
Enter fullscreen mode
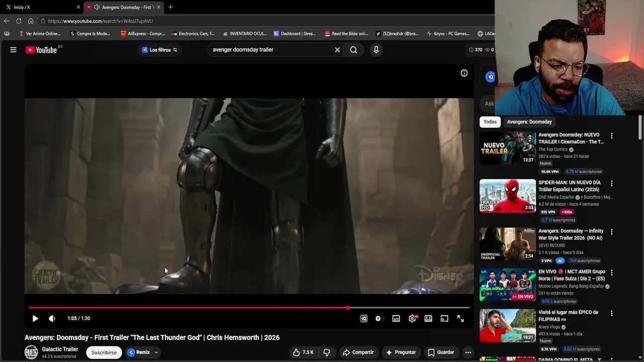(x=460, y=318)
